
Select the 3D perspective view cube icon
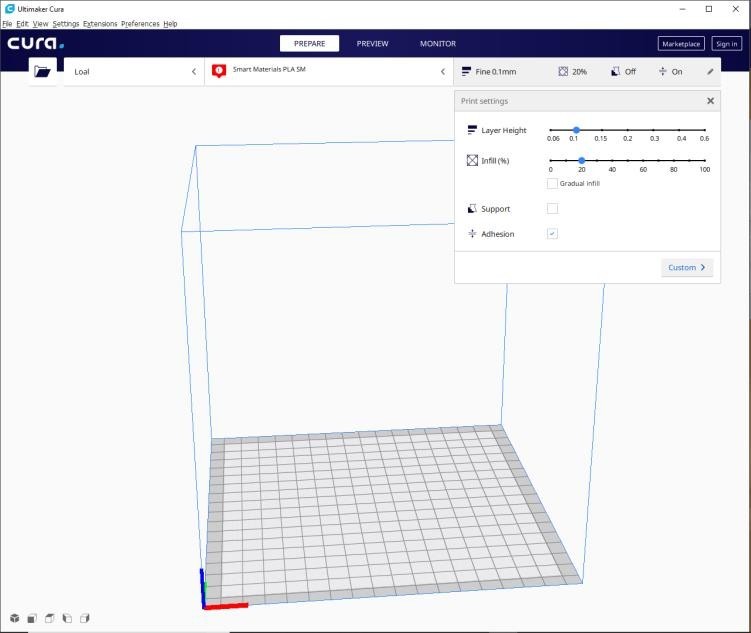coord(14,619)
